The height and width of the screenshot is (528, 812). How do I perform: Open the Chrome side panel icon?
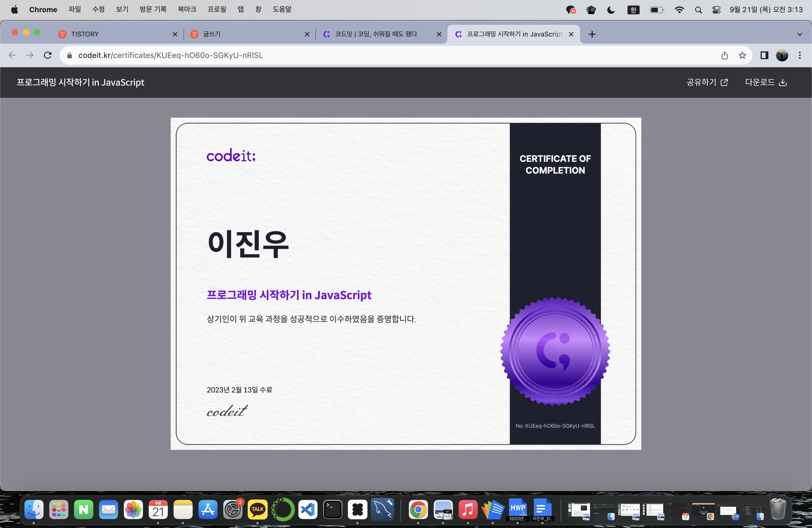764,55
